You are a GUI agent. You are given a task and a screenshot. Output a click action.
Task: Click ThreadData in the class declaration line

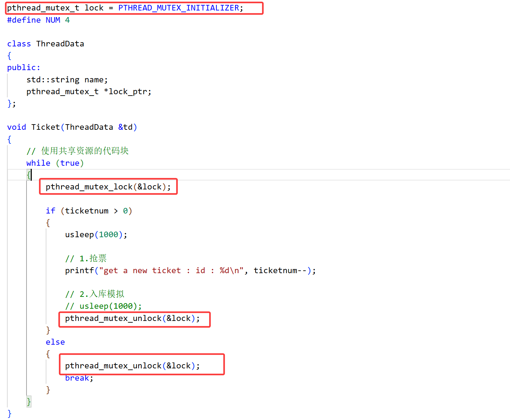[60, 44]
